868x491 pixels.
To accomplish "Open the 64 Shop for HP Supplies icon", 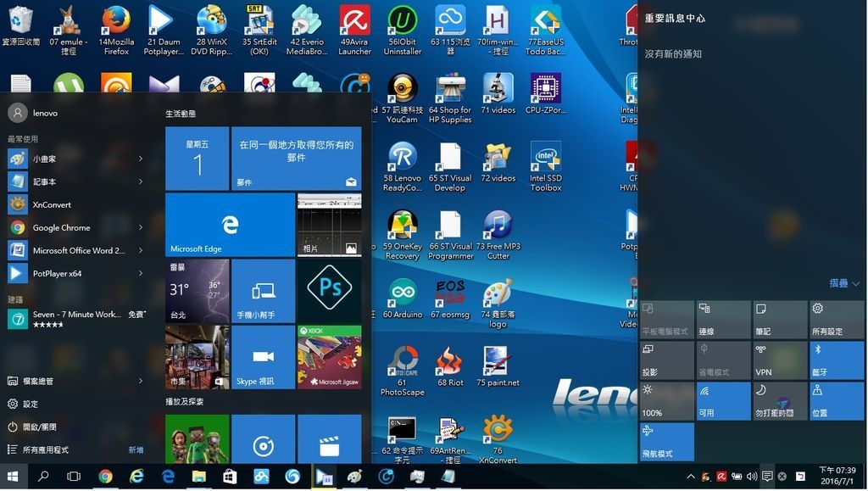I will click(x=450, y=98).
